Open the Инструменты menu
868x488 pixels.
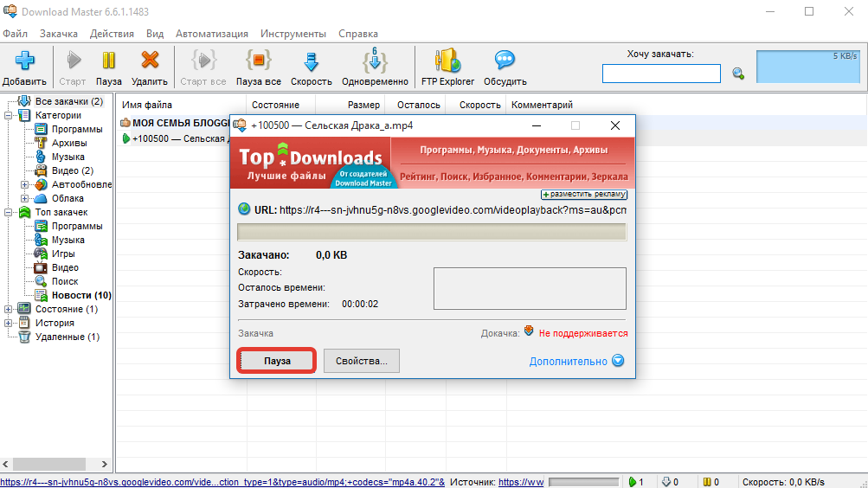click(293, 34)
